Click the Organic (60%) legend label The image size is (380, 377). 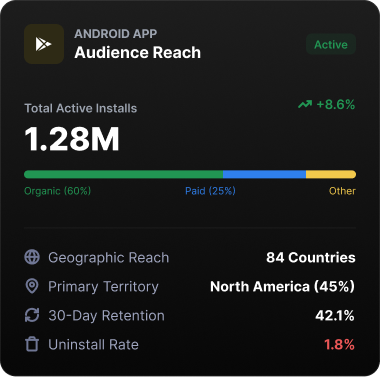click(x=57, y=191)
